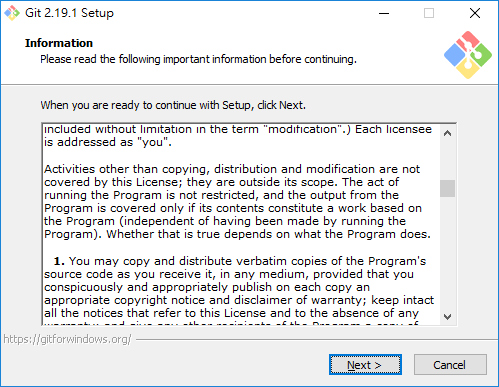Click the large Git logo in the header
The image size is (499, 387).
(468, 55)
